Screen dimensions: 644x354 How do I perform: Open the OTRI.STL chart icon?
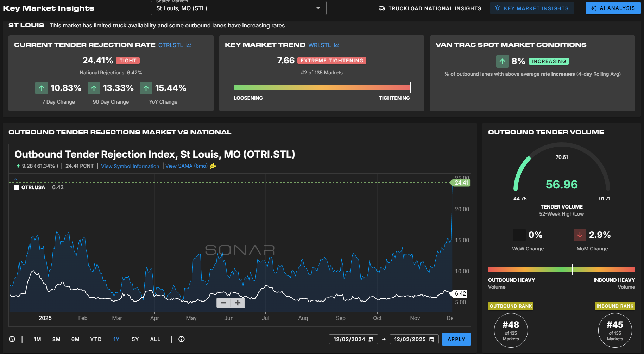coord(189,45)
